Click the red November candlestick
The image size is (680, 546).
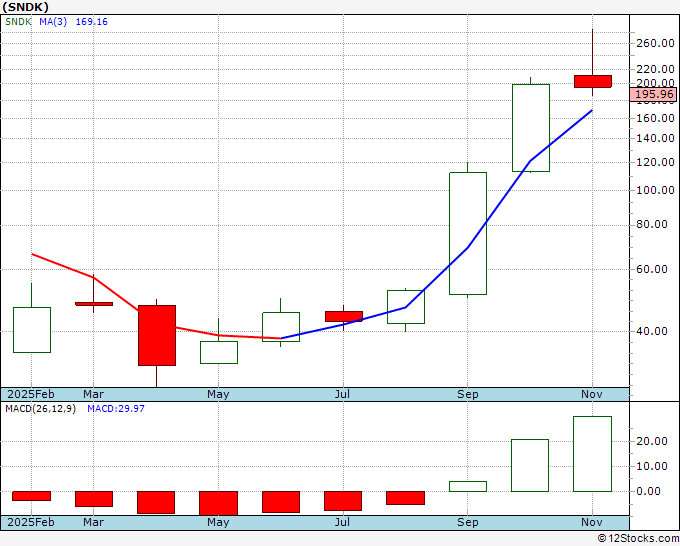coord(593,81)
